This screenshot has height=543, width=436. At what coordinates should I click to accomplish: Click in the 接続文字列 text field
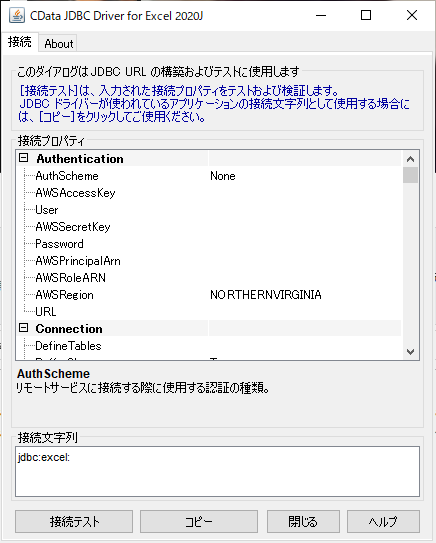tap(217, 471)
